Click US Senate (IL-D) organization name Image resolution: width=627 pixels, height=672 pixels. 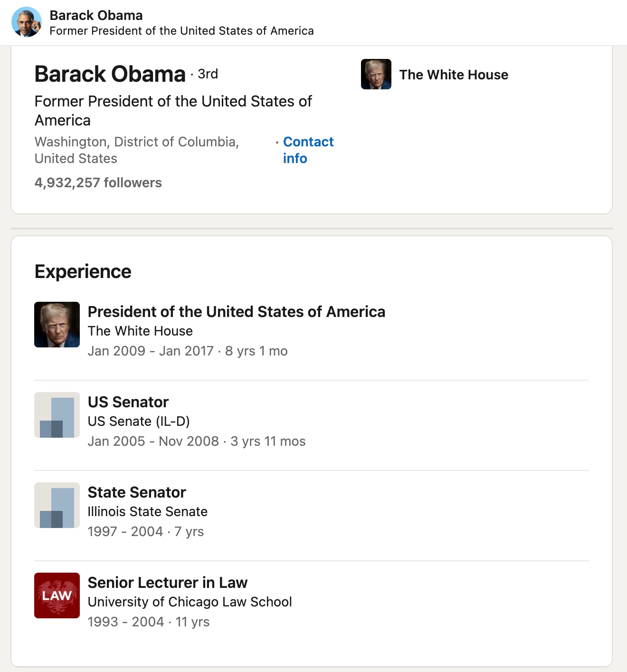(139, 422)
